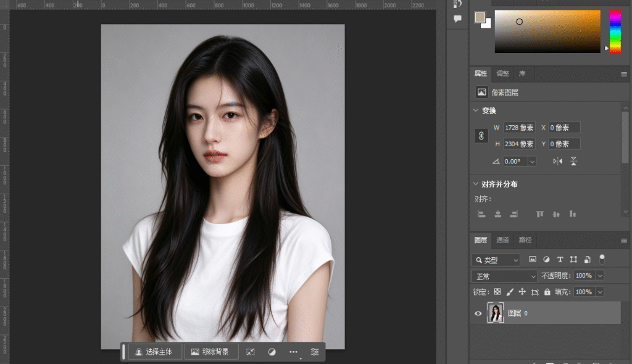Click the align vertical centers icon

click(556, 214)
